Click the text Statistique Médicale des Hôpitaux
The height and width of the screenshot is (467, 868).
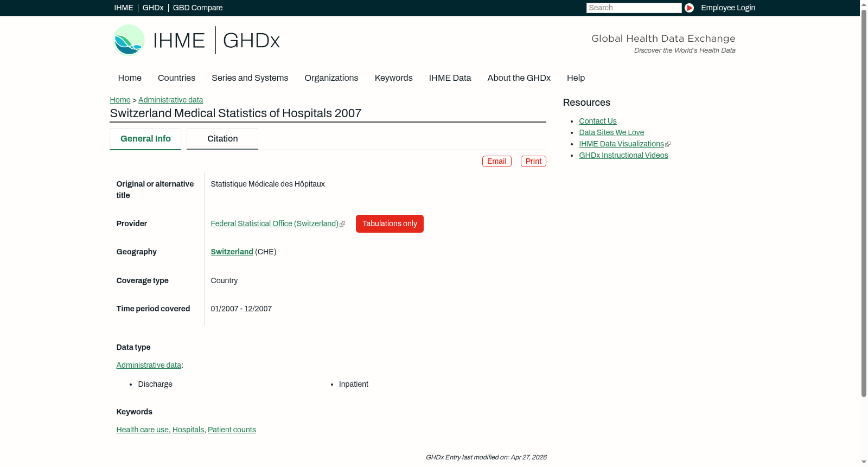click(x=268, y=184)
